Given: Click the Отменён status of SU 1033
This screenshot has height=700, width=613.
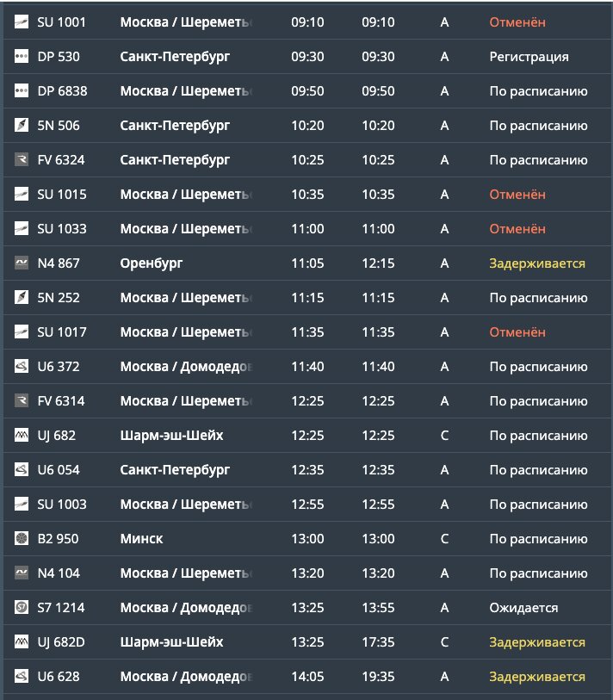Looking at the screenshot, I should coord(517,229).
